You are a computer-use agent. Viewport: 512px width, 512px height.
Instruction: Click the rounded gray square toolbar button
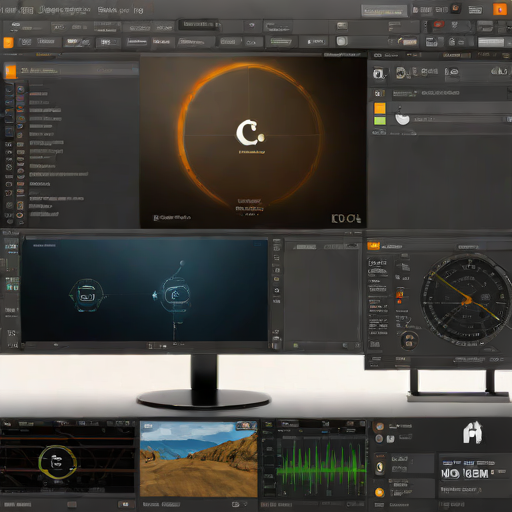pyautogui.click(x=342, y=41)
